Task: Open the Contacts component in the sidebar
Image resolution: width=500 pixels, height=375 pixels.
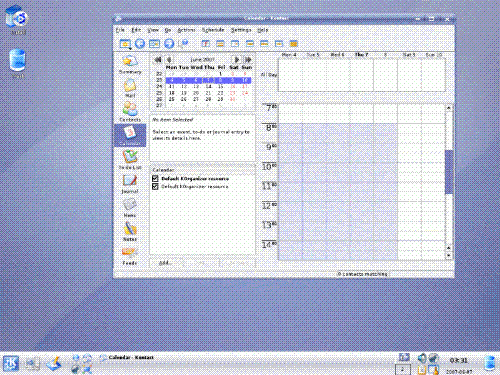Action: pyautogui.click(x=130, y=112)
